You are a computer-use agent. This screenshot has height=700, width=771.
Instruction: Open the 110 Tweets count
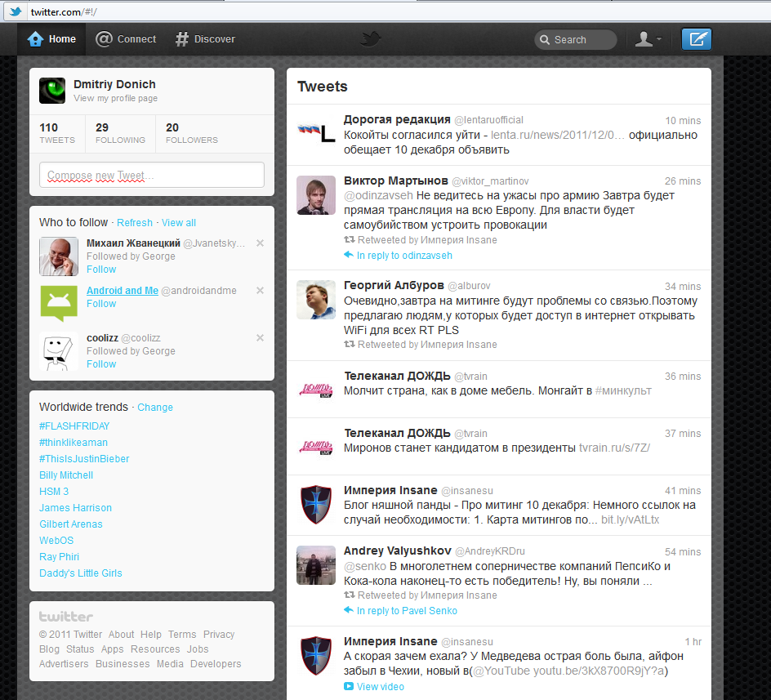point(57,133)
